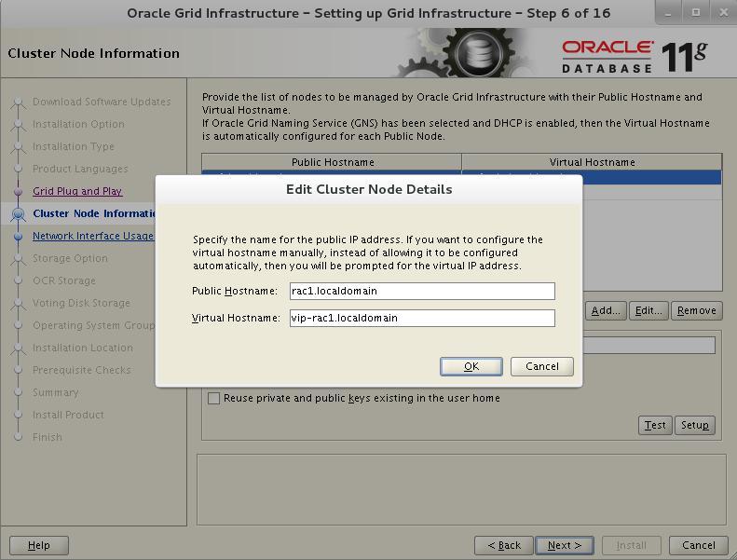Click the Finish step label
The height and width of the screenshot is (560, 737).
tap(47, 437)
